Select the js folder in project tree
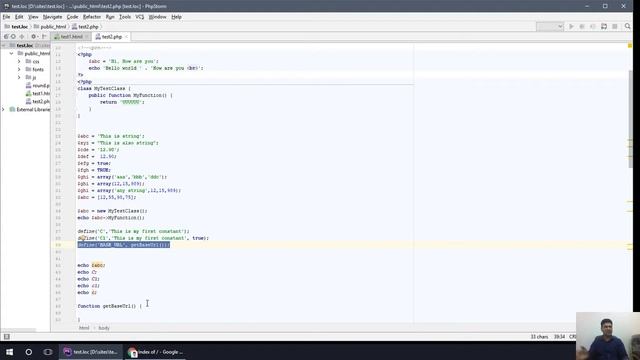 tap(31, 77)
